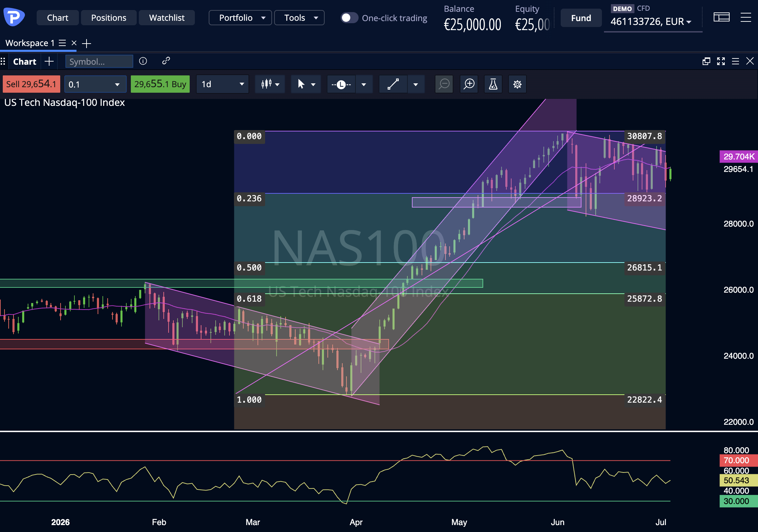Click the zoom out icon
758x532 pixels.
444,84
